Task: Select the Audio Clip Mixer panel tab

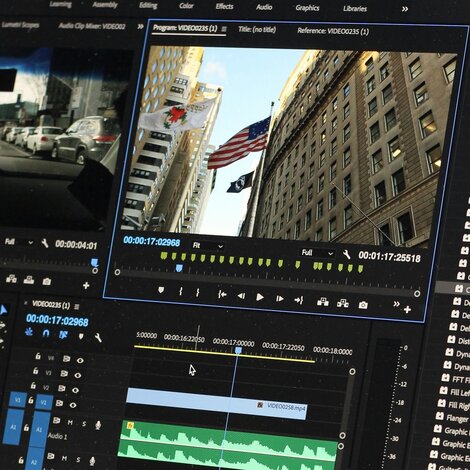Action: pyautogui.click(x=92, y=26)
